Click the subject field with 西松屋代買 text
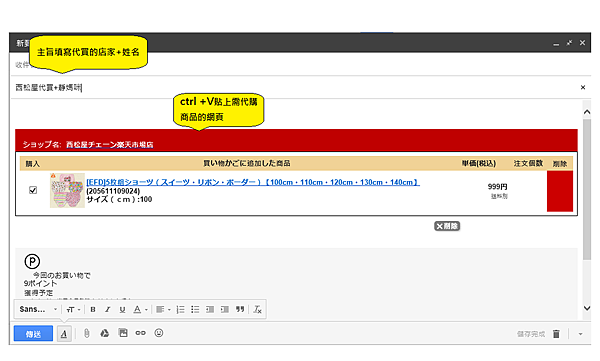 tap(295, 88)
